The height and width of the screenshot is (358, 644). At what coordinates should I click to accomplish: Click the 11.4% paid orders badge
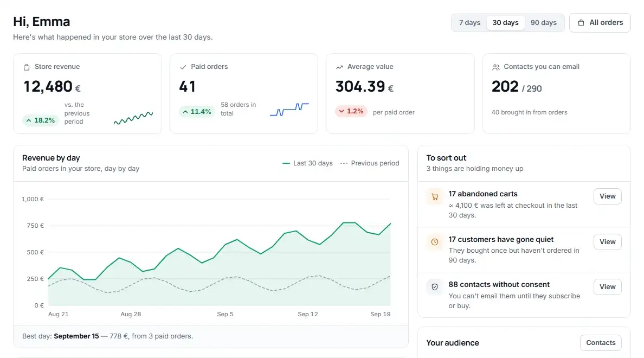(197, 112)
